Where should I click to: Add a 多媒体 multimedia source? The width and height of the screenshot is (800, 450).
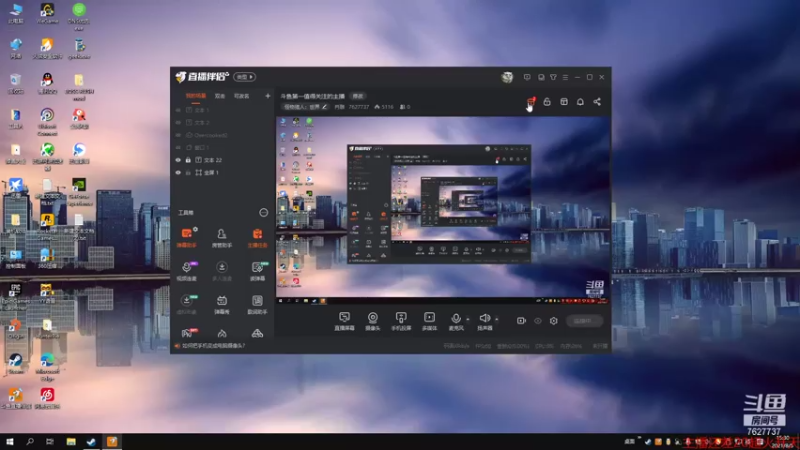click(430, 321)
